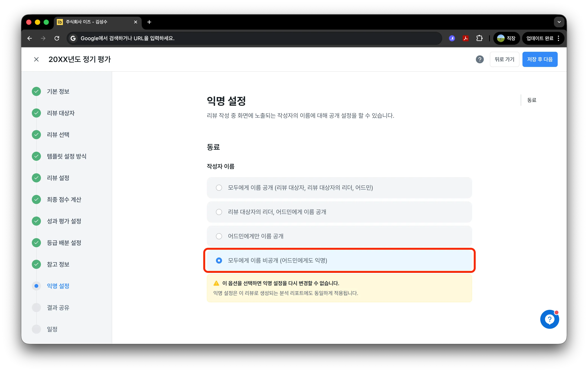Open the blue chat support bubble
The image size is (588, 372).
click(549, 319)
